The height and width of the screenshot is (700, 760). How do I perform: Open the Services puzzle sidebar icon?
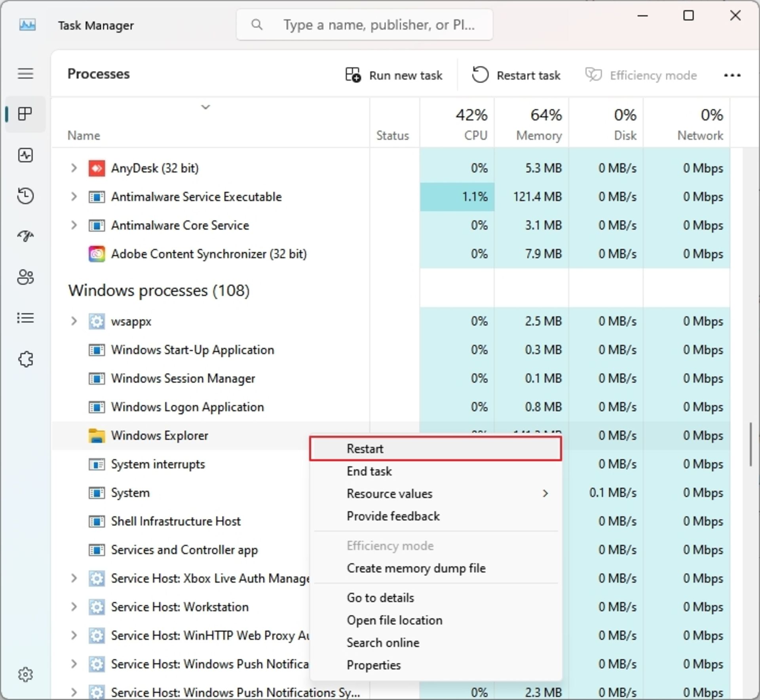pyautogui.click(x=25, y=359)
